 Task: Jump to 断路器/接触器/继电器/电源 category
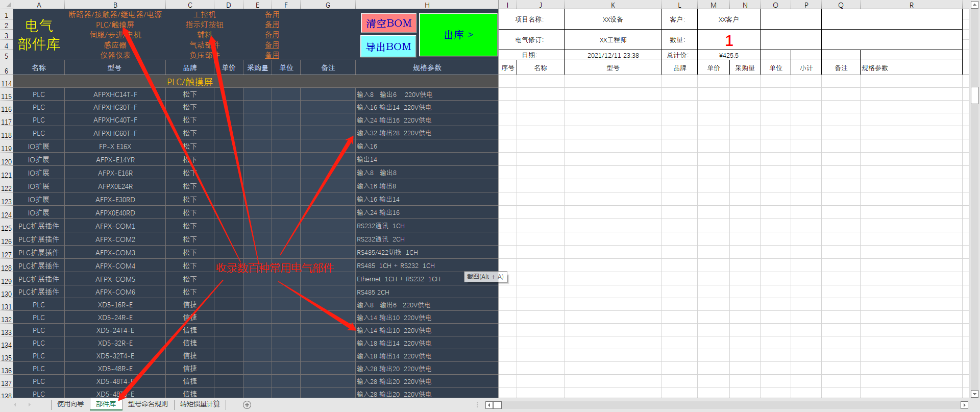tap(115, 14)
